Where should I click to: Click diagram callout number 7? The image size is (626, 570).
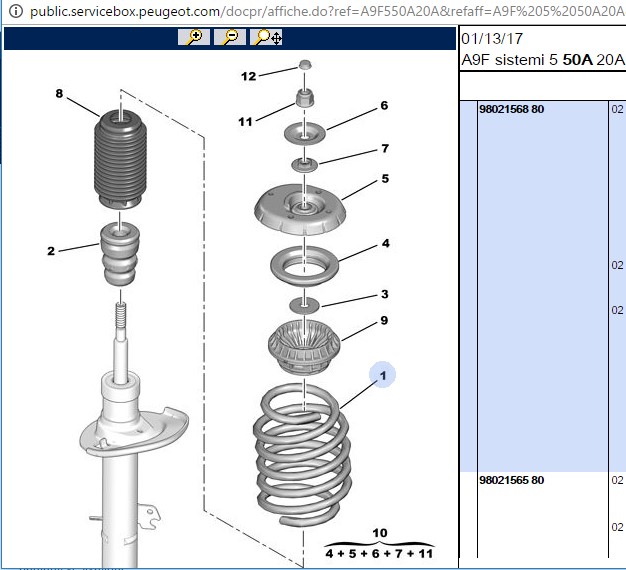(x=385, y=148)
